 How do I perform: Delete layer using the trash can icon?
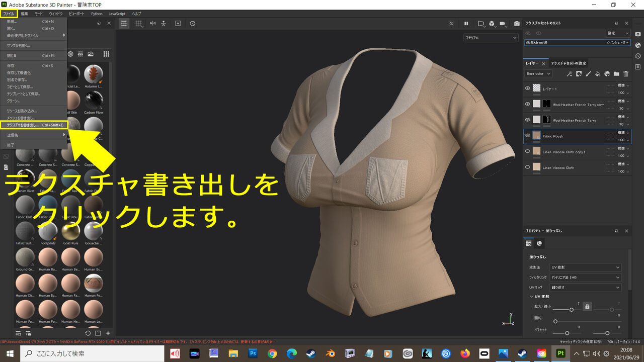[626, 74]
